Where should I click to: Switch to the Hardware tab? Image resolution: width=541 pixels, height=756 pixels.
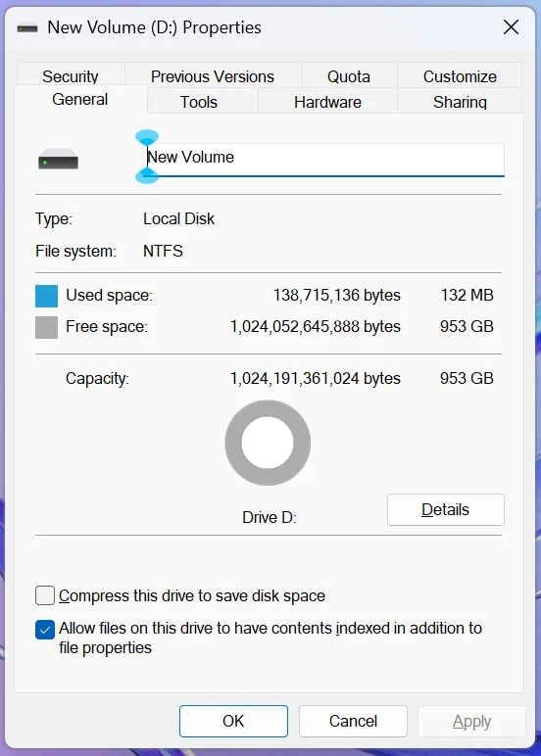click(327, 101)
